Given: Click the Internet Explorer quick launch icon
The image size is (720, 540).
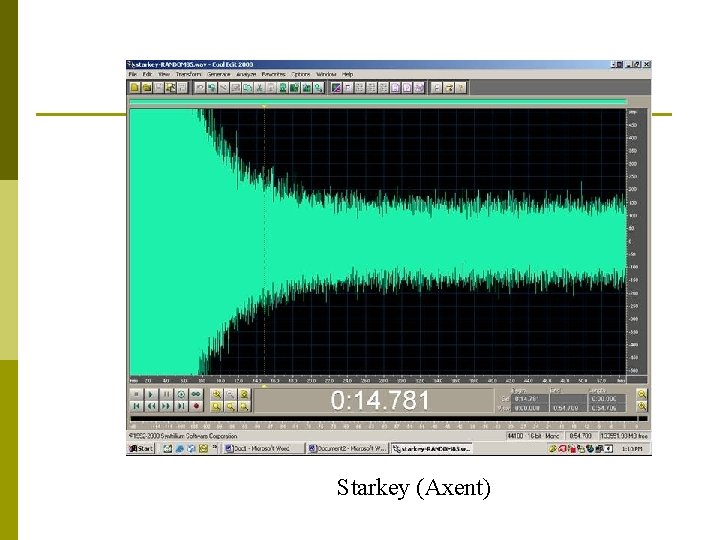Looking at the screenshot, I should click(x=179, y=449).
